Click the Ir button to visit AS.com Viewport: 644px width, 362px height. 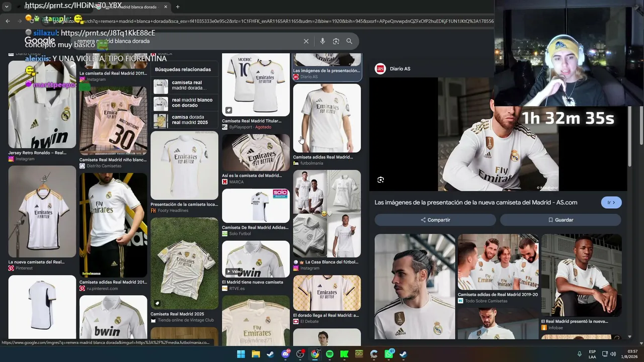[x=611, y=203]
